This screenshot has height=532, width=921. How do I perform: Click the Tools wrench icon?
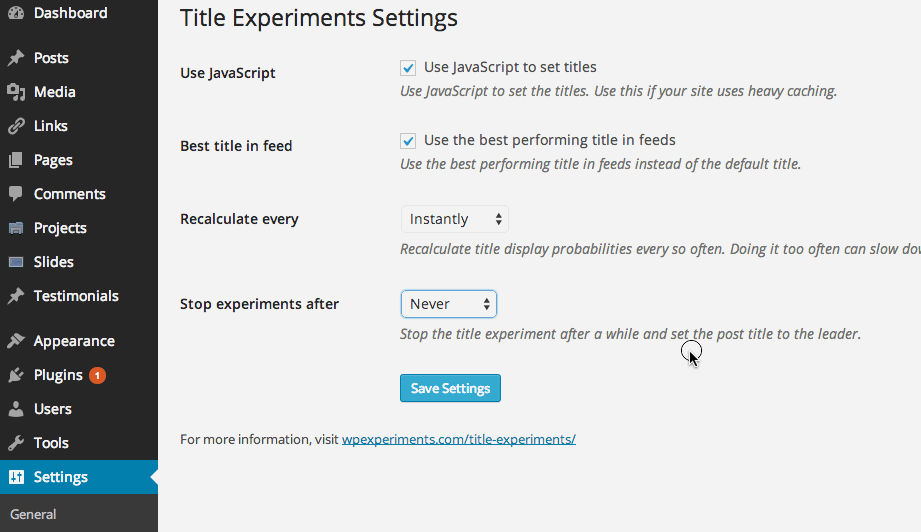tap(16, 443)
